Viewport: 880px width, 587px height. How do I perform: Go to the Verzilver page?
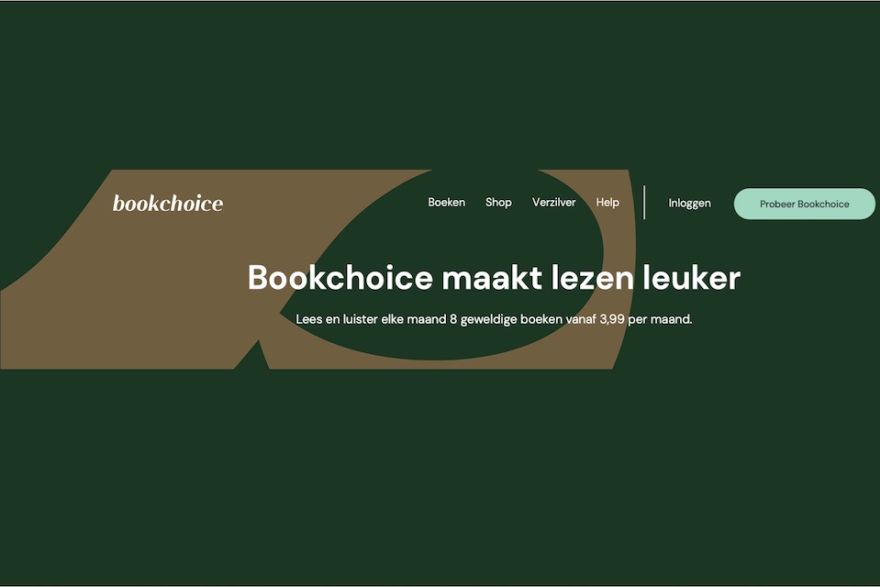point(554,202)
